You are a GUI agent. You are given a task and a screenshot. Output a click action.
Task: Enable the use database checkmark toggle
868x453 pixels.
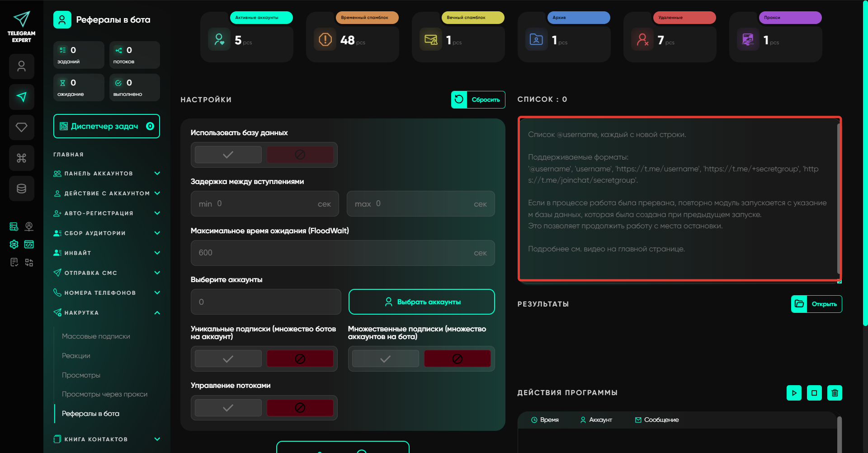pyautogui.click(x=228, y=155)
